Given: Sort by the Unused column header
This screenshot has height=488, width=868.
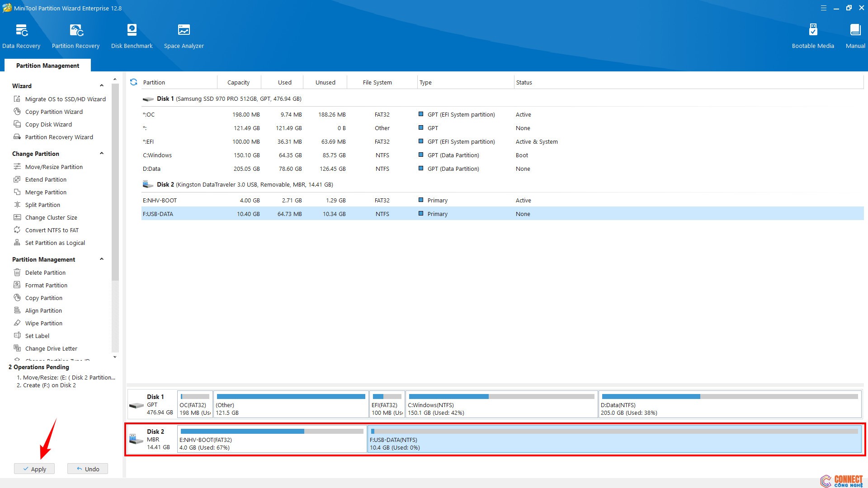Looking at the screenshot, I should [325, 82].
